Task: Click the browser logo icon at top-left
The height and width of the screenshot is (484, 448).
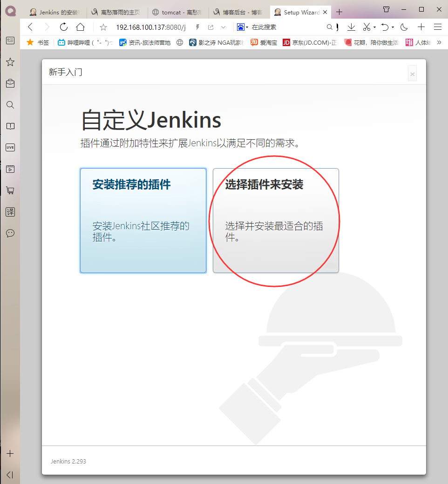Action: [x=11, y=12]
